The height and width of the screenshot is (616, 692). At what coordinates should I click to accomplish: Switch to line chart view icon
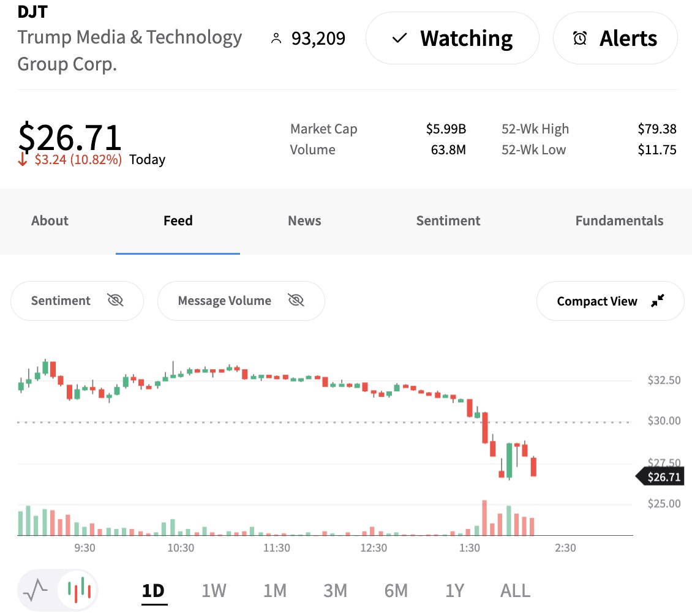click(36, 590)
